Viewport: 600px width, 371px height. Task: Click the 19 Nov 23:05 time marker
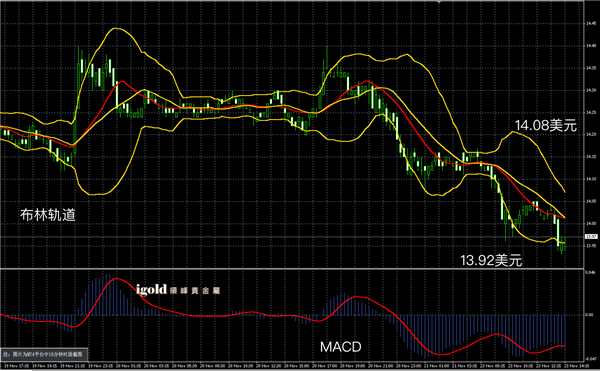101,366
